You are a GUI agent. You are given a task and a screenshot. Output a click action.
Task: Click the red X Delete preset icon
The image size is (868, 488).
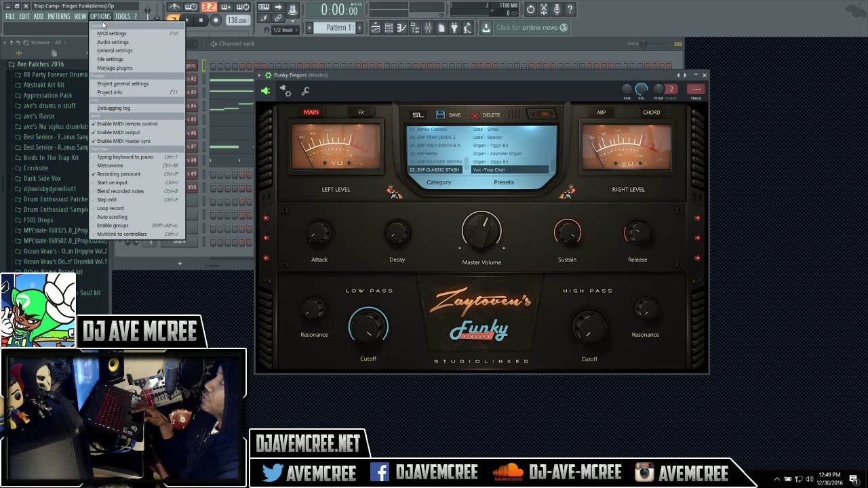pyautogui.click(x=475, y=115)
